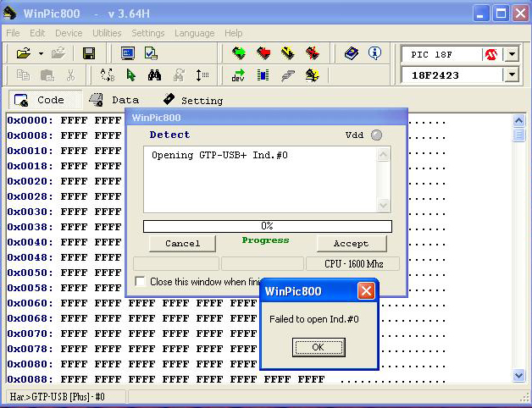Open the dropdown arrow beside Open file
Image resolution: width=532 pixels, height=408 pixels.
pyautogui.click(x=41, y=53)
